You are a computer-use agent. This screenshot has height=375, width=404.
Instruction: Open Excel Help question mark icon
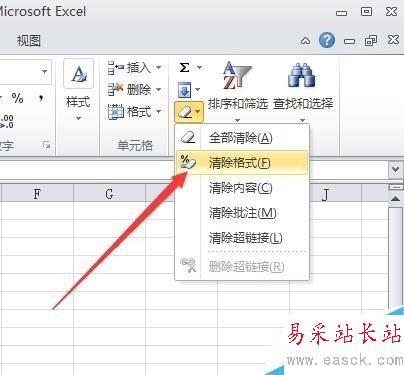click(x=327, y=40)
